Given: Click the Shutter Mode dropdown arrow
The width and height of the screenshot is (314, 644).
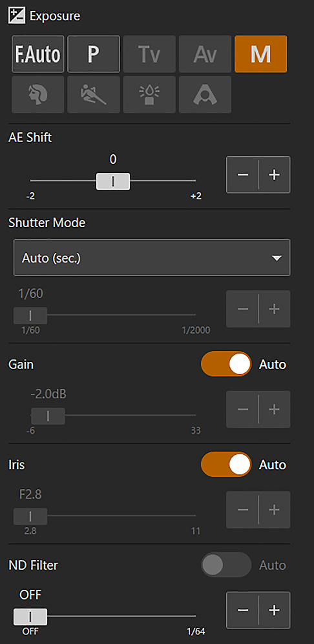Looking at the screenshot, I should (x=277, y=258).
